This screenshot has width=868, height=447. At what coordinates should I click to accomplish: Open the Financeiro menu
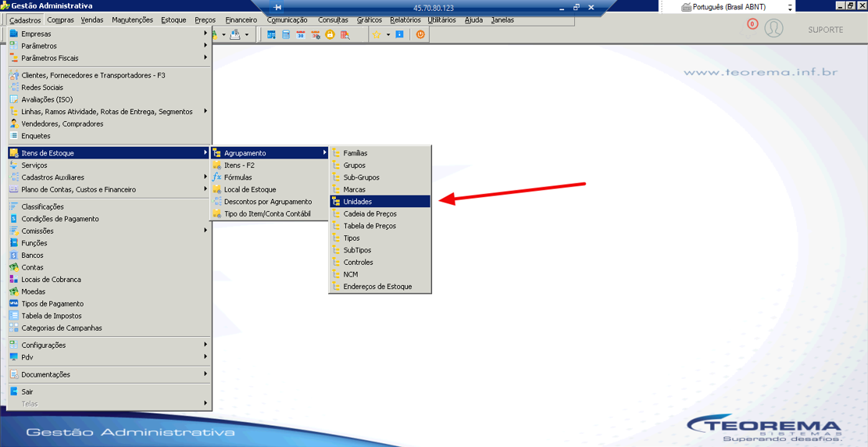241,20
